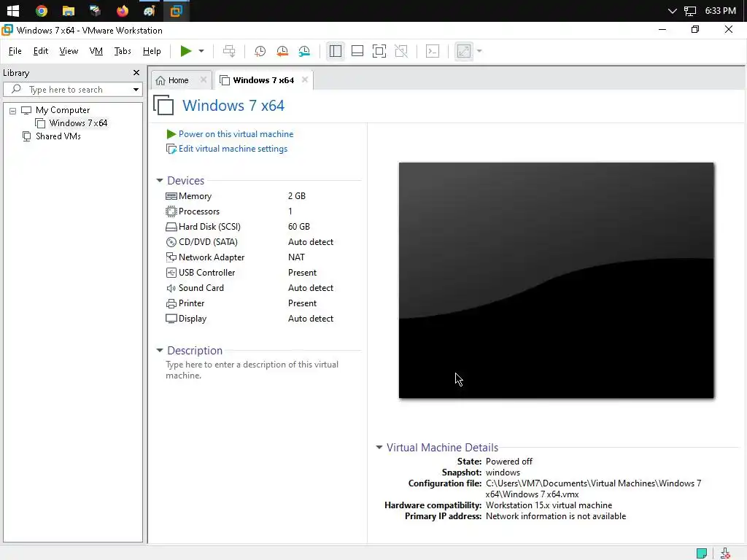Close the Library panel

tap(136, 72)
